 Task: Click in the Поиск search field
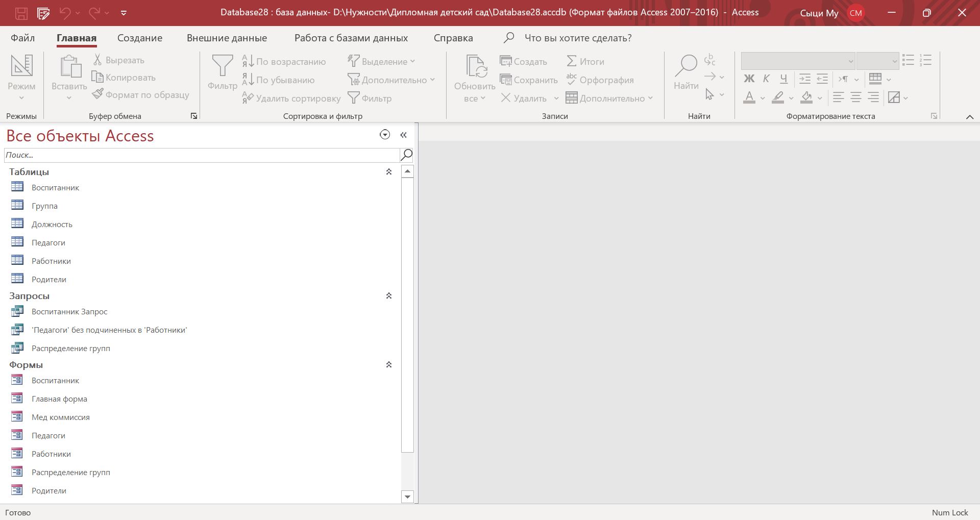coord(202,155)
